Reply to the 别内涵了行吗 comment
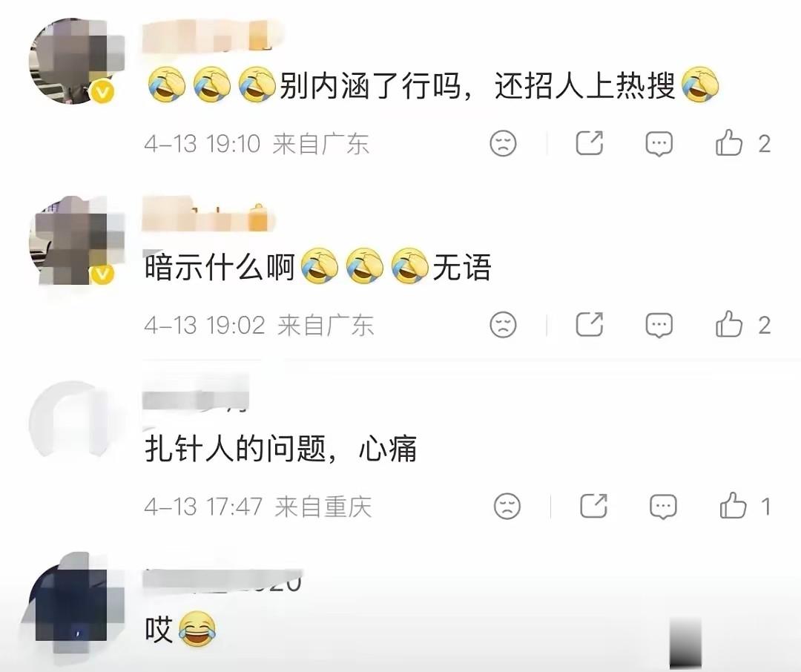Image resolution: width=801 pixels, height=672 pixels. [659, 144]
